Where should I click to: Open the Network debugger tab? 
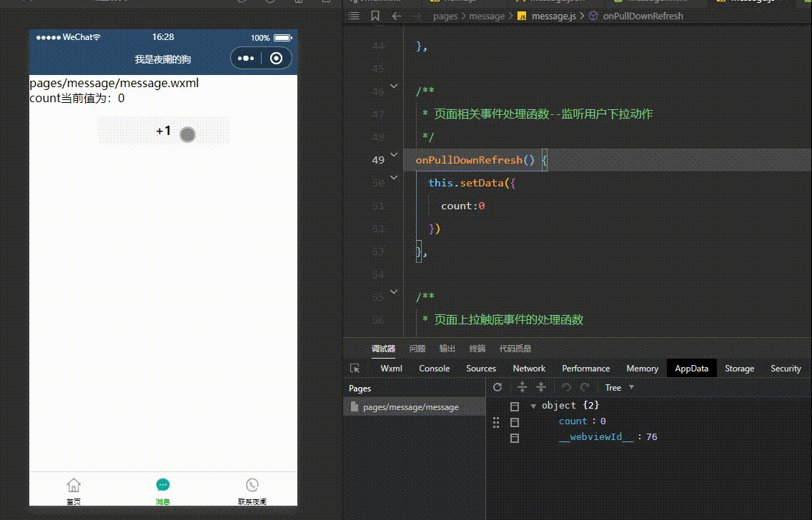click(529, 369)
